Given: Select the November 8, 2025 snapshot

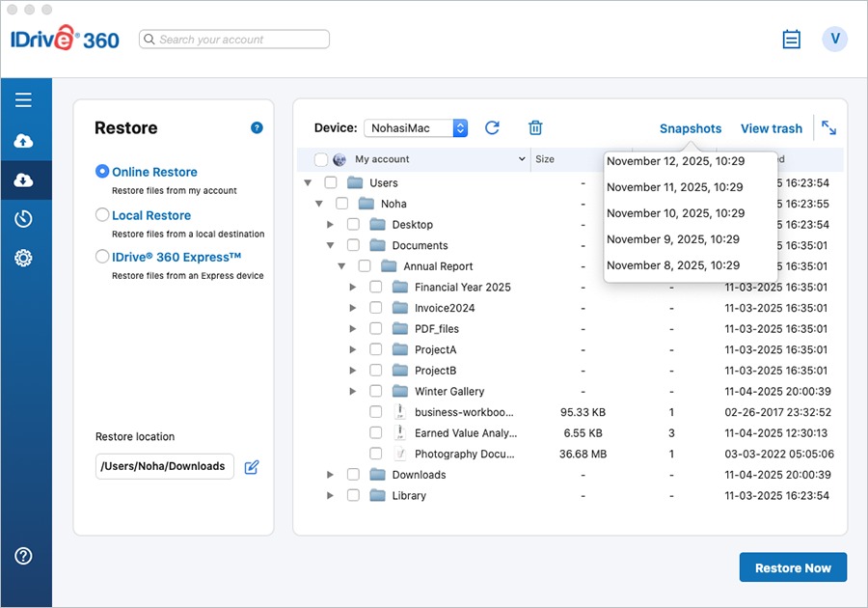Looking at the screenshot, I should (673, 265).
